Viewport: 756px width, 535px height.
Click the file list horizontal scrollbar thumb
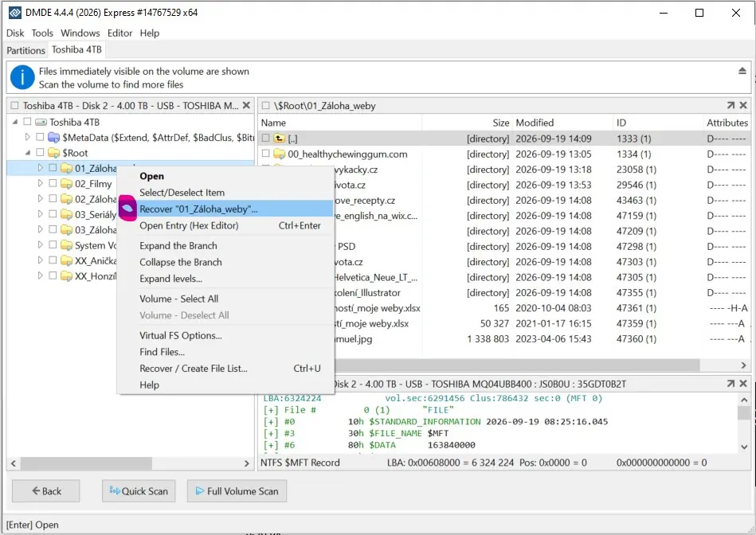click(516, 365)
